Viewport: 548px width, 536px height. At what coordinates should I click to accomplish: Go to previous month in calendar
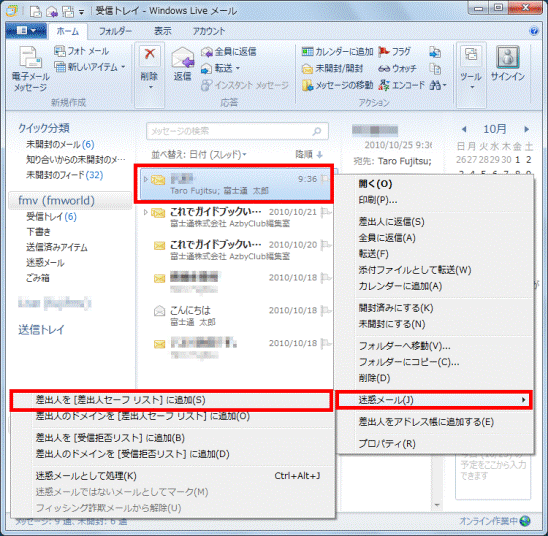click(464, 129)
